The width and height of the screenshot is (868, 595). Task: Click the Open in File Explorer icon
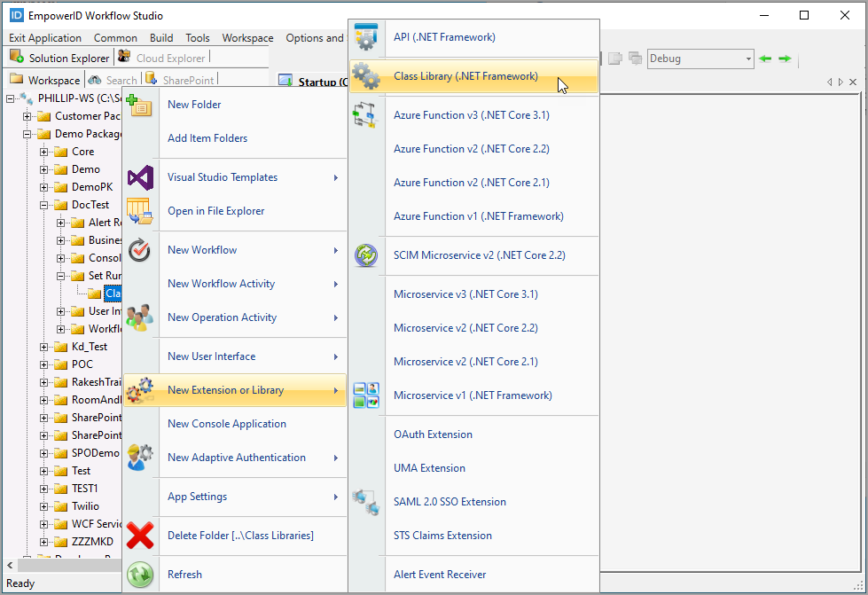coord(140,211)
